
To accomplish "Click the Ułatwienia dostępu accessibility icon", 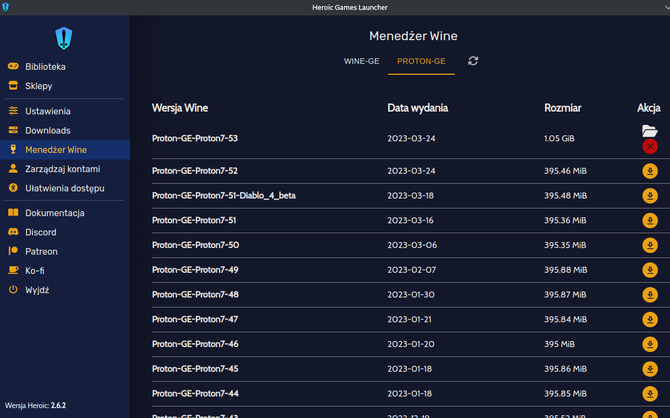I will (13, 188).
